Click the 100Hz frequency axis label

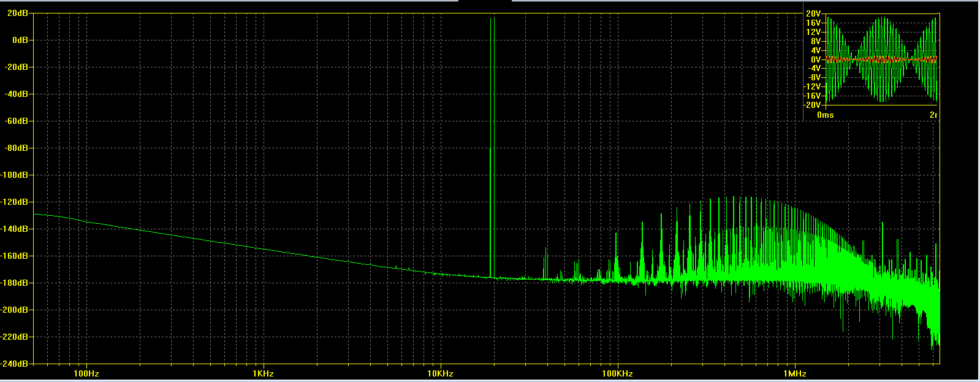tap(86, 373)
